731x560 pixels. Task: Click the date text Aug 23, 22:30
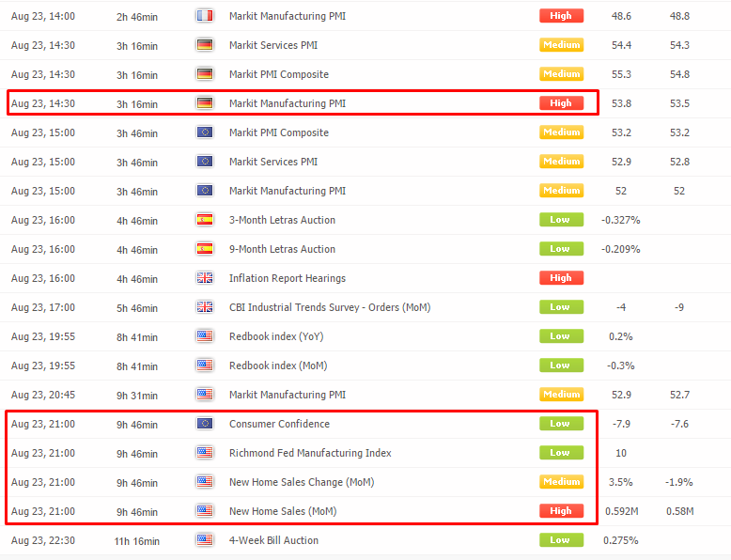(x=43, y=541)
